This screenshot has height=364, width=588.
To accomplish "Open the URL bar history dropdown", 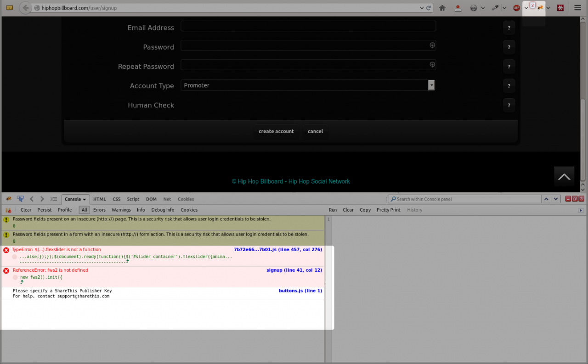I will [x=422, y=8].
